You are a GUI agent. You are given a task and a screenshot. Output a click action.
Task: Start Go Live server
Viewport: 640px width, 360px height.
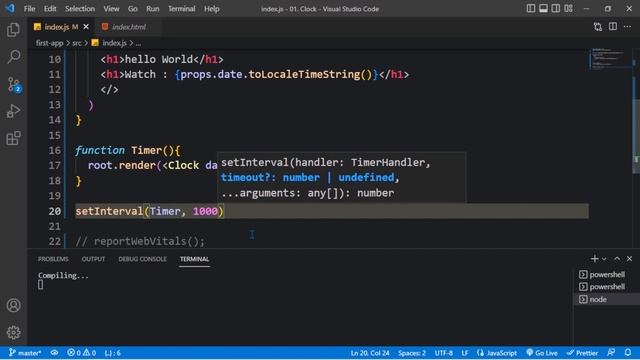tap(542, 353)
